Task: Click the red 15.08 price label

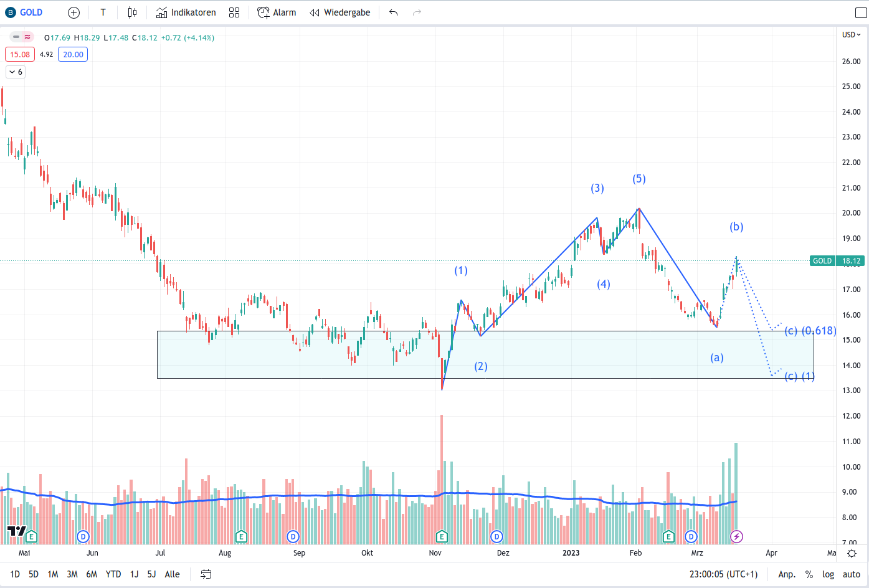Action: tap(19, 54)
